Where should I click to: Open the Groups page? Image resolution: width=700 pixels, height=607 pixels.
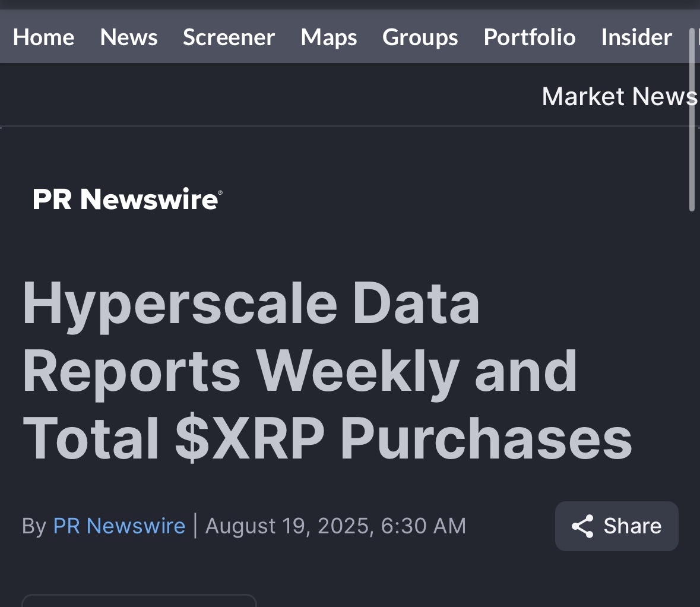tap(420, 37)
